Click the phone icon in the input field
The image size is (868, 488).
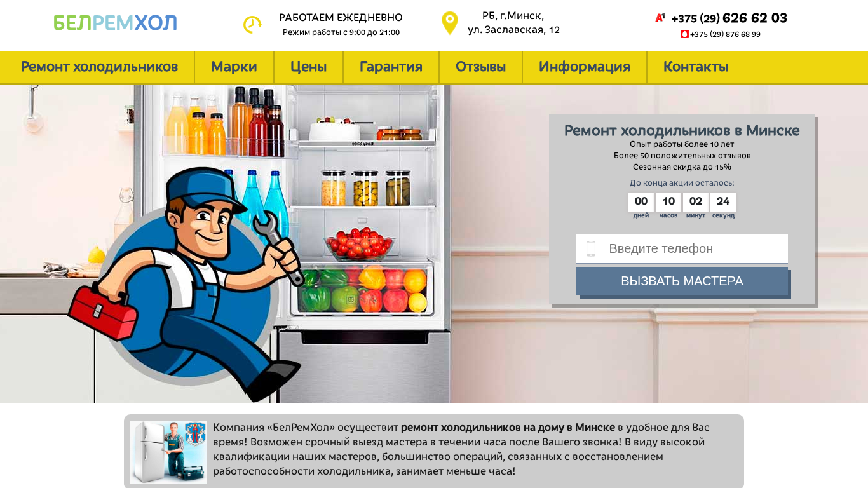coord(591,248)
